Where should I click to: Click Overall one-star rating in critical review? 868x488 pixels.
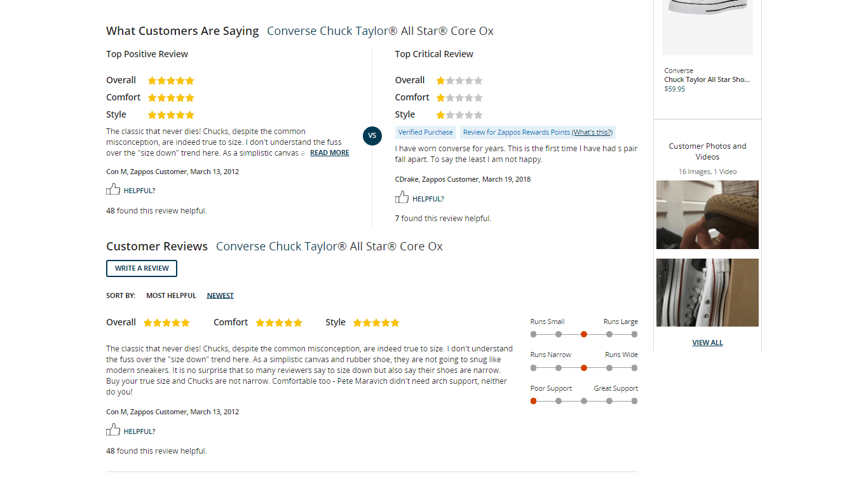[x=459, y=81]
